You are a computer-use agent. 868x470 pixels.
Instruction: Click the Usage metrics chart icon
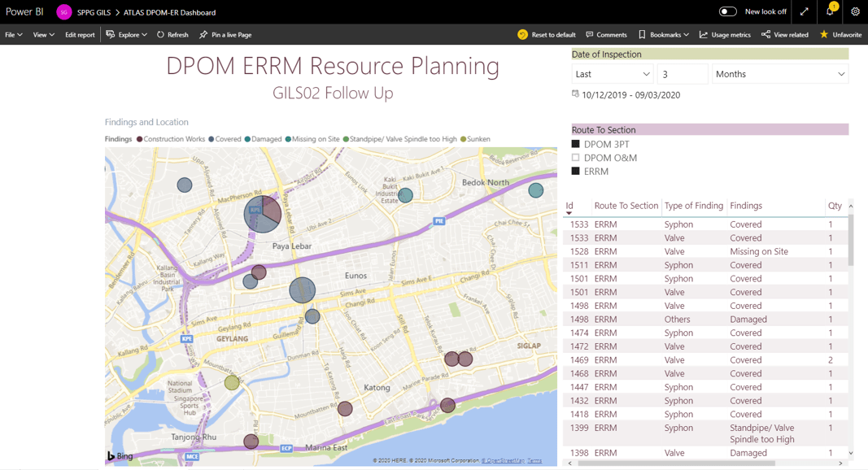point(704,34)
